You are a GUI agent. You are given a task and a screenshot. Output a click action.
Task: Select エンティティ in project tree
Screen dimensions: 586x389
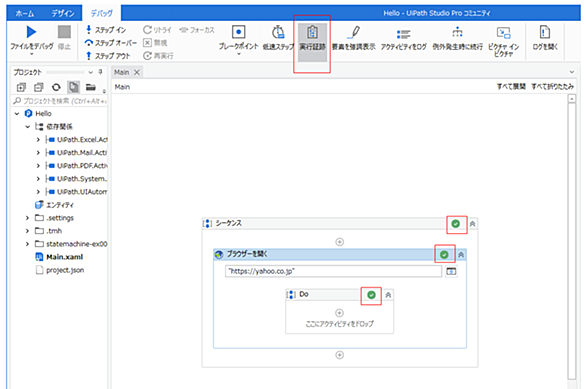[x=55, y=205]
